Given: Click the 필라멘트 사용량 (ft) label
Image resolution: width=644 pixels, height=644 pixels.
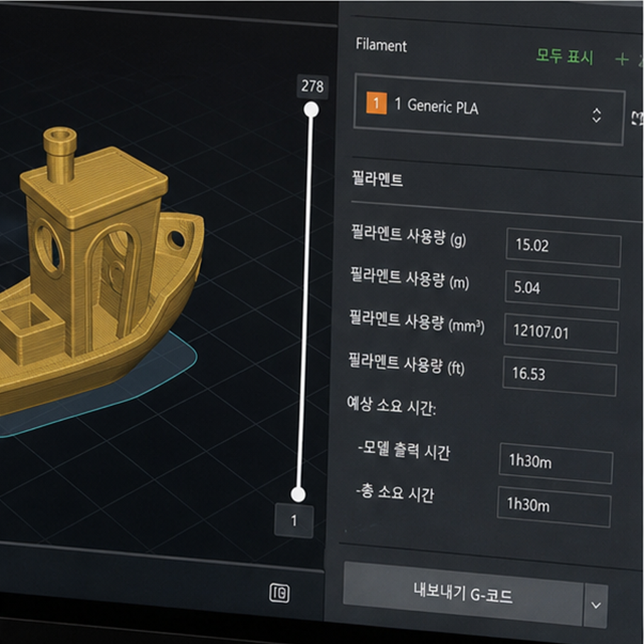Looking at the screenshot, I should (406, 364).
